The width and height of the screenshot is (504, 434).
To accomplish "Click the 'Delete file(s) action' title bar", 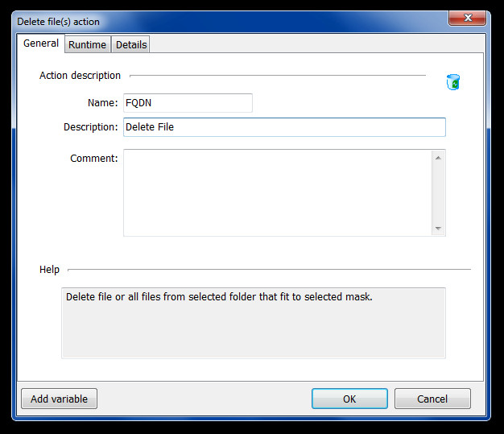I will tap(201, 21).
